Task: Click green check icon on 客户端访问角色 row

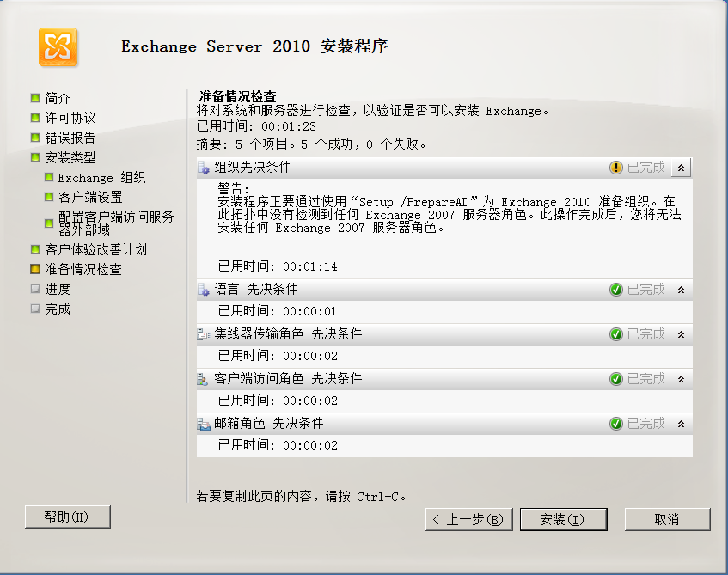Action: coord(615,379)
